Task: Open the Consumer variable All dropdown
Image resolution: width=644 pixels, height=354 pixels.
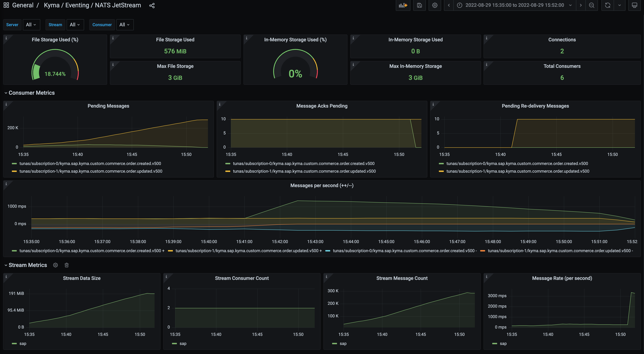Action: (x=125, y=25)
